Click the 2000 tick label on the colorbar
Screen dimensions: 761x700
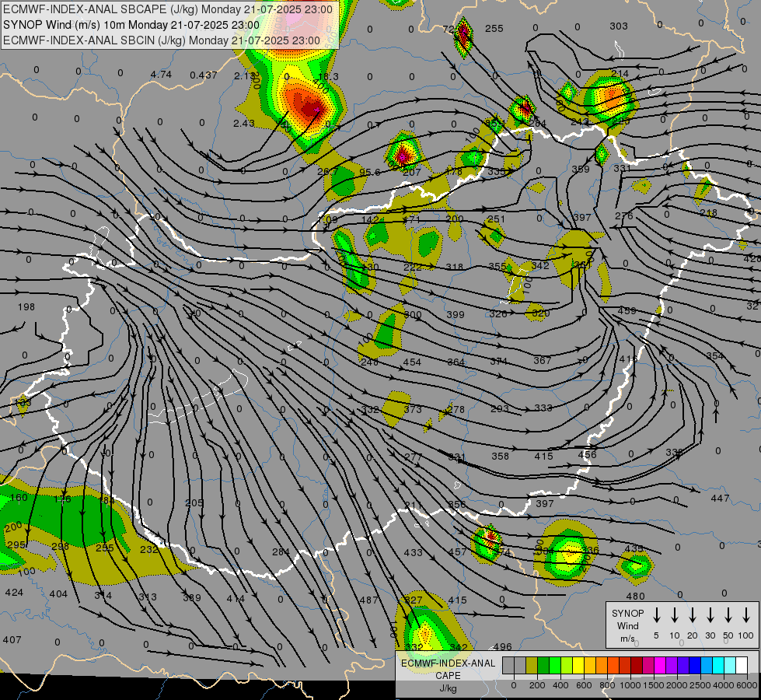coord(676,685)
